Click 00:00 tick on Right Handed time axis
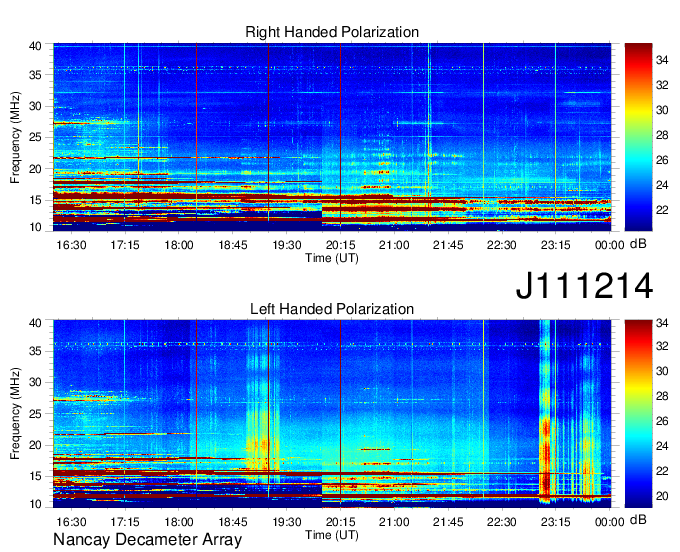680x552 pixels. click(609, 245)
